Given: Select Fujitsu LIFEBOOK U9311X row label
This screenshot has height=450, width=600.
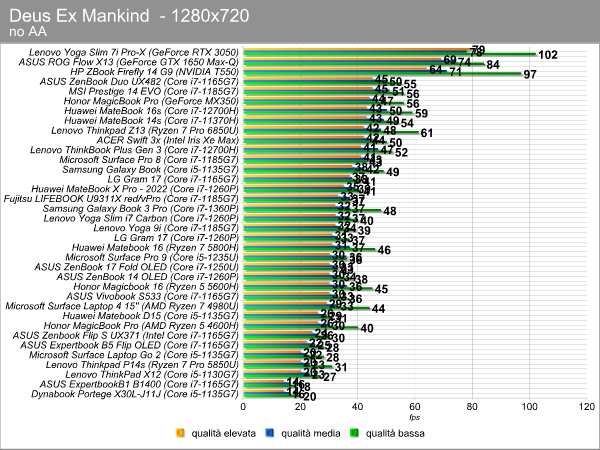Looking at the screenshot, I should [x=121, y=199].
